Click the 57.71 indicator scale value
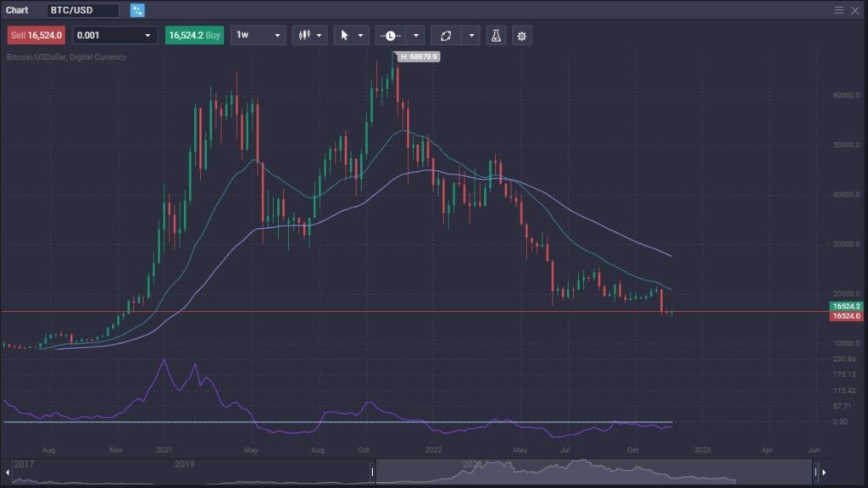The image size is (868, 488). [842, 406]
